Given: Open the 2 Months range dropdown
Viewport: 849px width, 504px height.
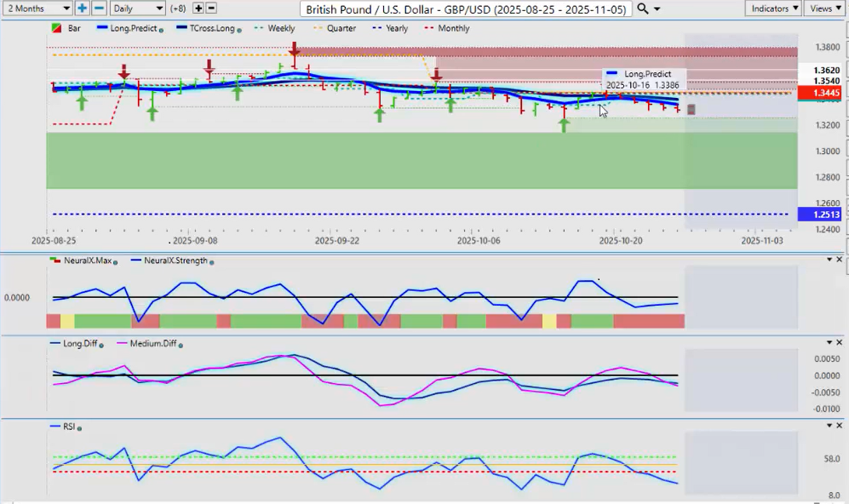Looking at the screenshot, I should (37, 8).
